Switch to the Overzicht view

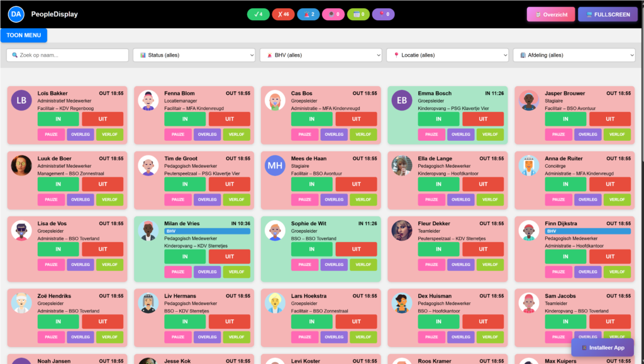click(550, 14)
